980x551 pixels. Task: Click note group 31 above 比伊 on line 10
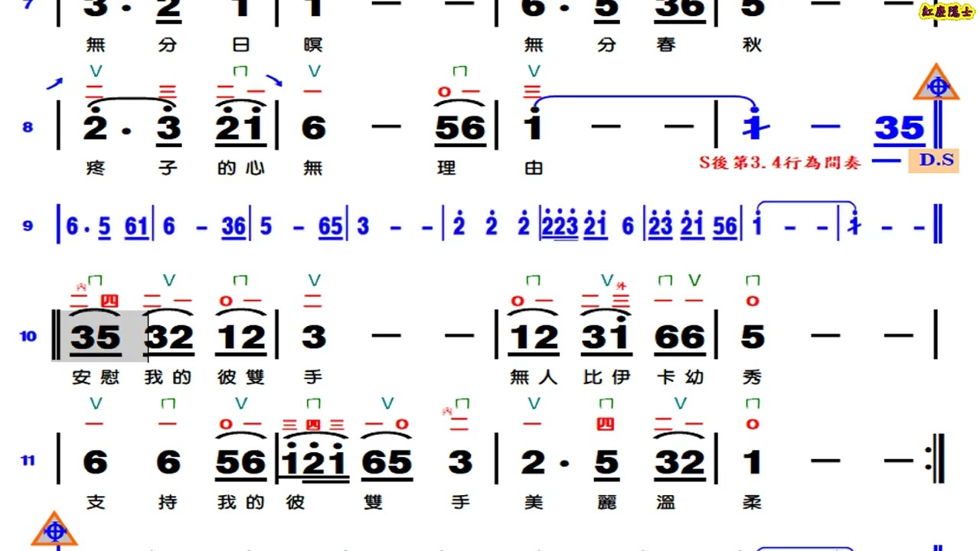(606, 337)
